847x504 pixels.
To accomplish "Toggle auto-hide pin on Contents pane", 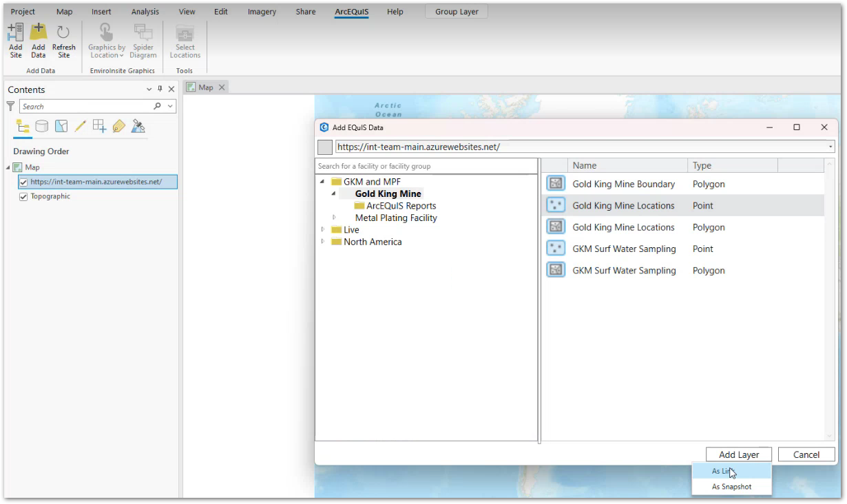I will (x=160, y=90).
